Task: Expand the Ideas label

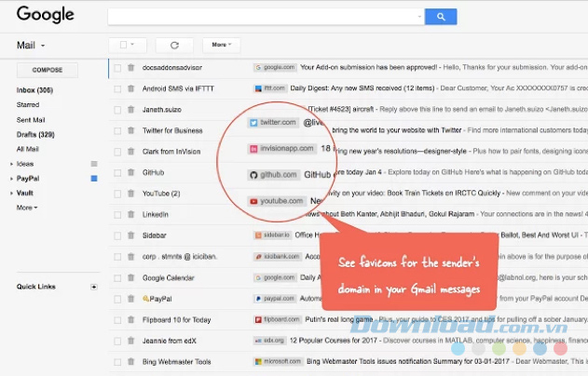Action: pos(11,164)
